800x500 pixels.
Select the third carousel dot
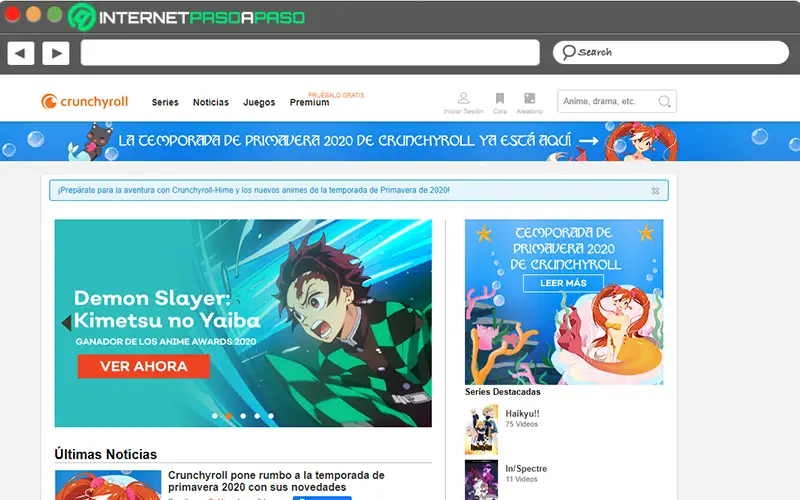[243, 416]
